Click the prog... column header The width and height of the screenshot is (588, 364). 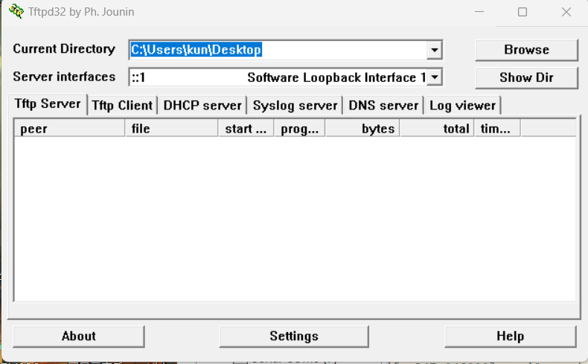click(x=300, y=129)
